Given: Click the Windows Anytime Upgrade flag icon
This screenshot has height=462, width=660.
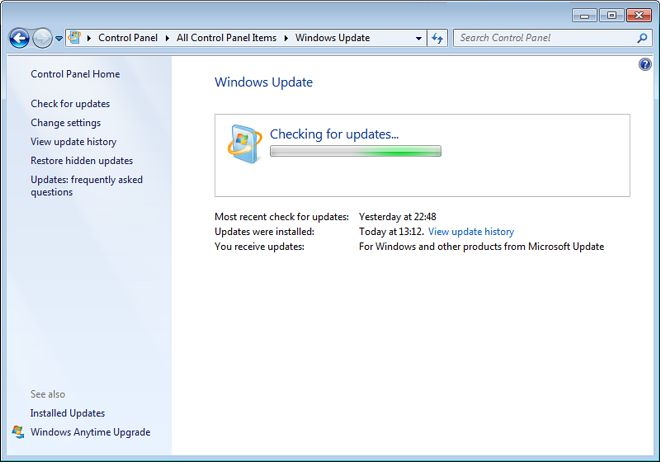Looking at the screenshot, I should (18, 432).
